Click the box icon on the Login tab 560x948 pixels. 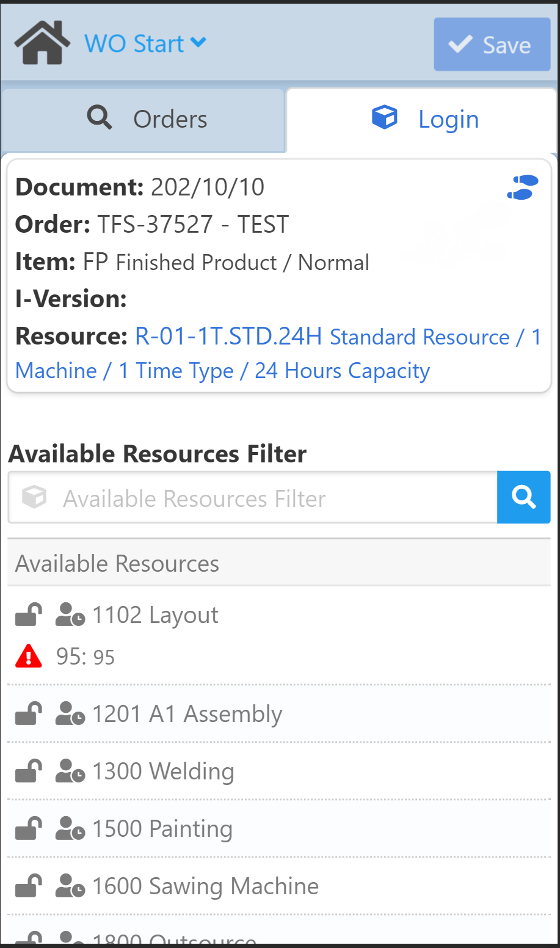(x=384, y=118)
